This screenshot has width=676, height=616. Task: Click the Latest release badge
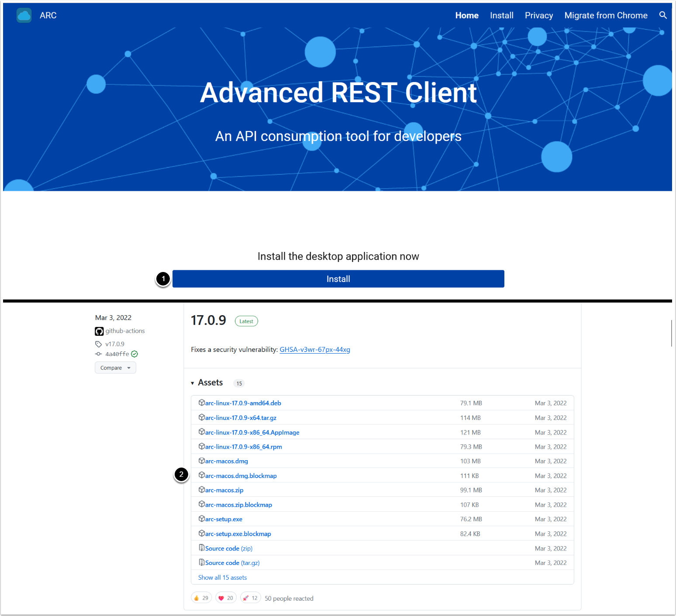tap(246, 321)
